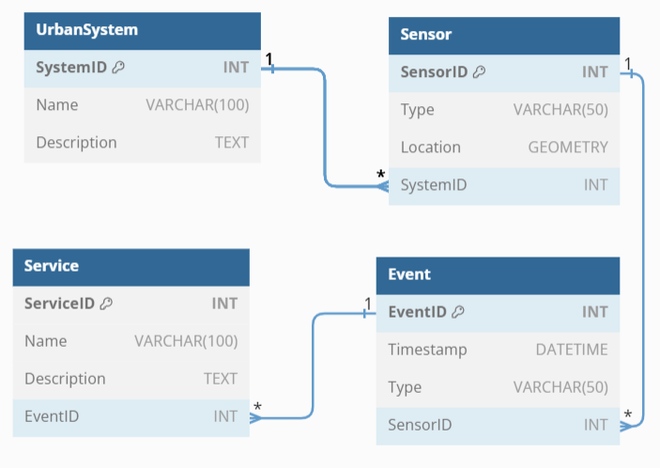Select the EventID foreign key row in Service
This screenshot has width=660, height=468.
pos(130,417)
